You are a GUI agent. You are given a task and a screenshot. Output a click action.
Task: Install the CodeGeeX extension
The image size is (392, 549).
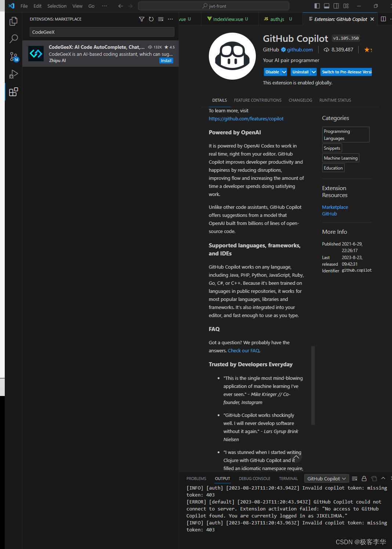[x=166, y=61]
